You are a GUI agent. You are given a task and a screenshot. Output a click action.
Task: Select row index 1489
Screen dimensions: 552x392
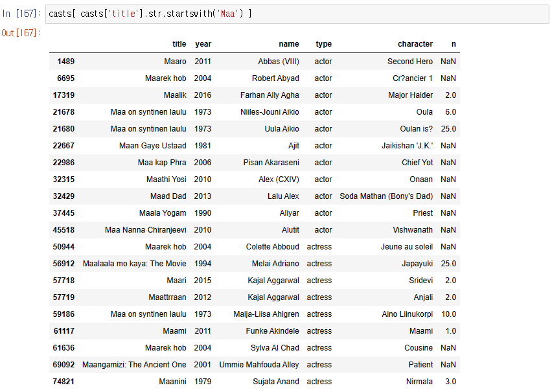coord(66,62)
